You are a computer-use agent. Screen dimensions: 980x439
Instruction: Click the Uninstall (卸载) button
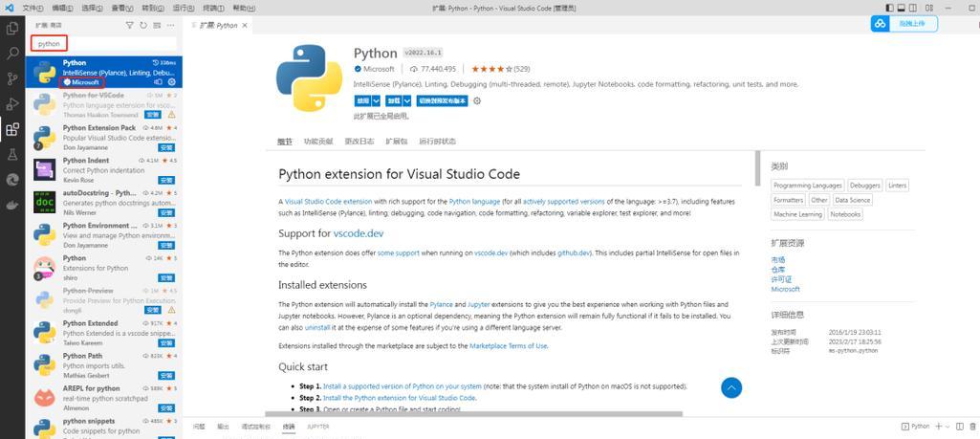click(x=394, y=100)
